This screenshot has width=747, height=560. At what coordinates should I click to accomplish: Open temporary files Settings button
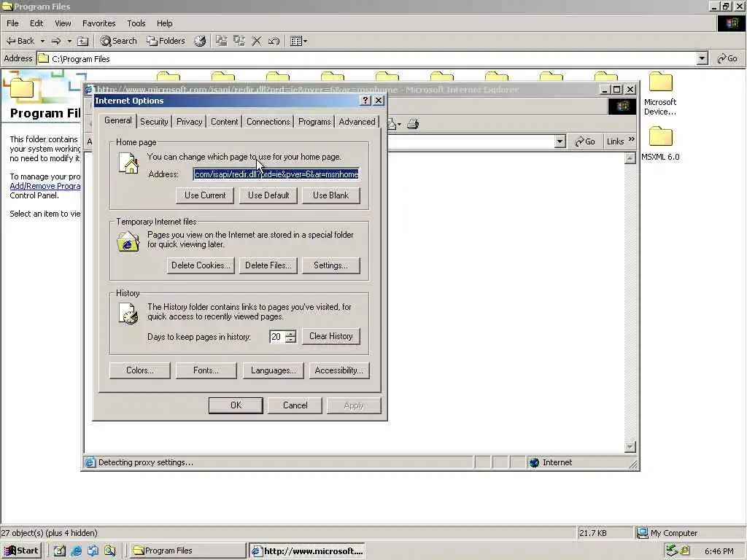[x=330, y=265]
